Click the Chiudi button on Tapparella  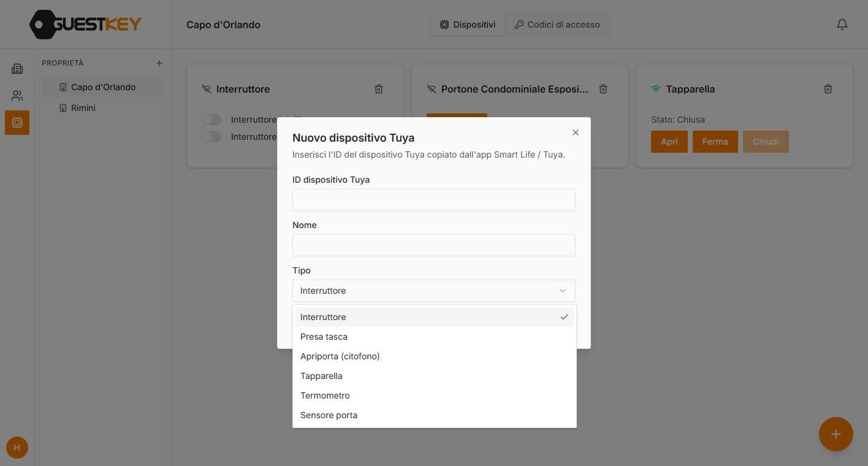pyautogui.click(x=766, y=142)
